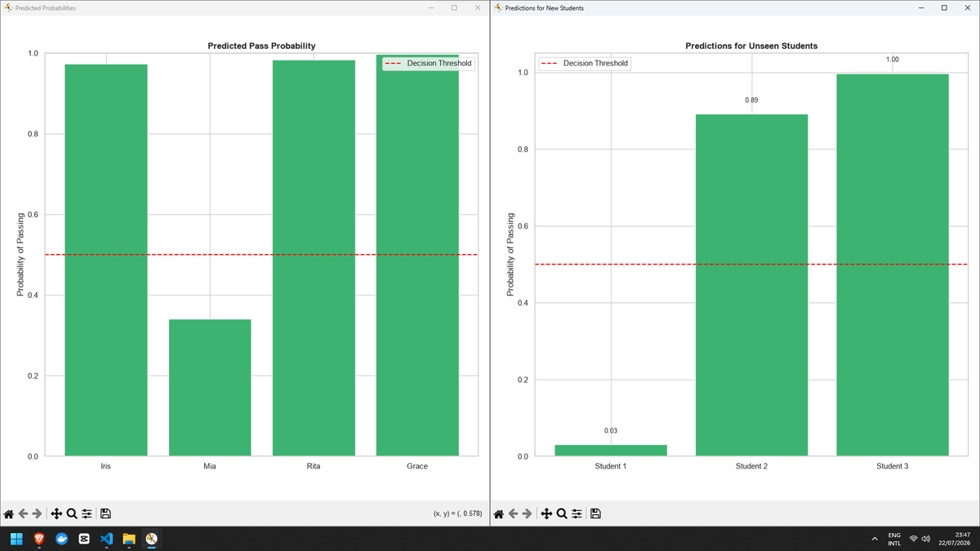Click the 'Mia' x-axis label
The height and width of the screenshot is (551, 980).
(x=210, y=466)
